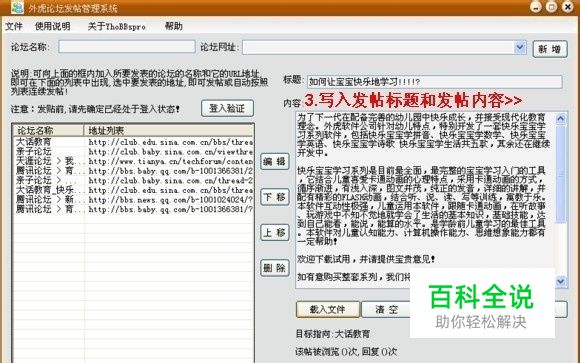Click content scrollbar up arrow
Viewport: 580px width, 363px height.
(x=561, y=119)
